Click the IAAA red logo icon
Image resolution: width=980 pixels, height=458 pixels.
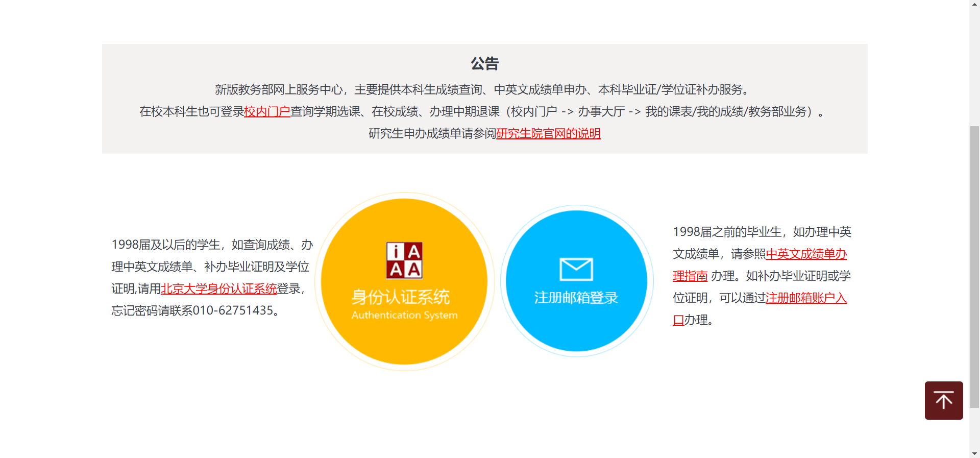pos(404,260)
